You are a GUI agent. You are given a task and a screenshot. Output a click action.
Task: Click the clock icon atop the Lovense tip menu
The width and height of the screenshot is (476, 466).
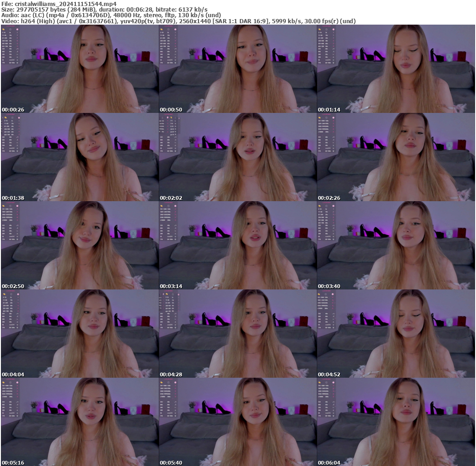point(10,29)
